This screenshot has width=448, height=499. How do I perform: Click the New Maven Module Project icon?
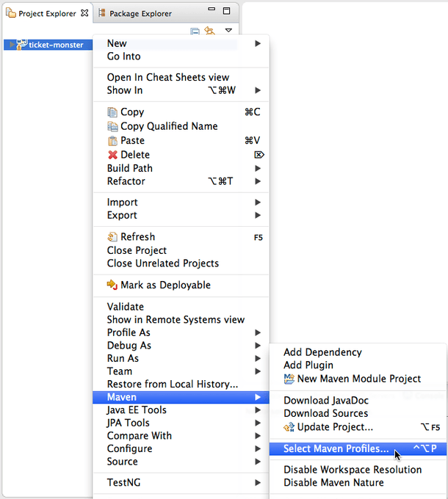(289, 379)
